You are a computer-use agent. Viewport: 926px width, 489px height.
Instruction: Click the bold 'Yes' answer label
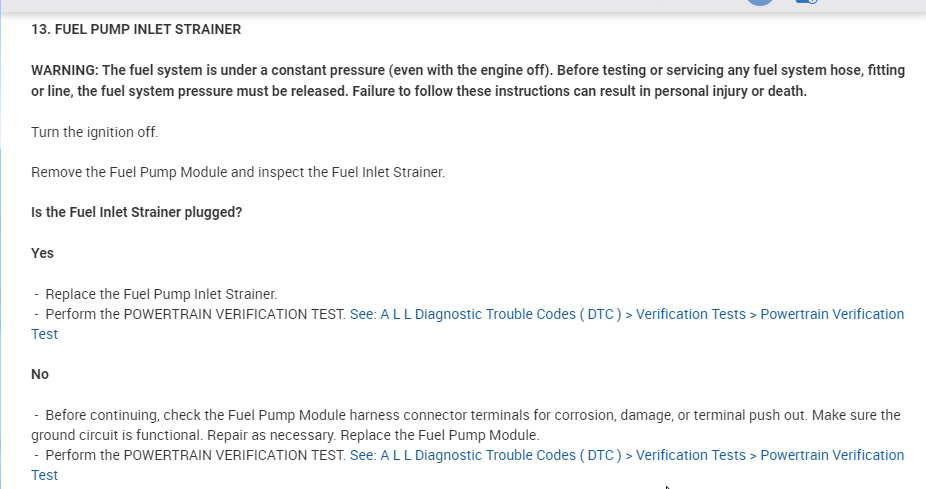pos(43,253)
